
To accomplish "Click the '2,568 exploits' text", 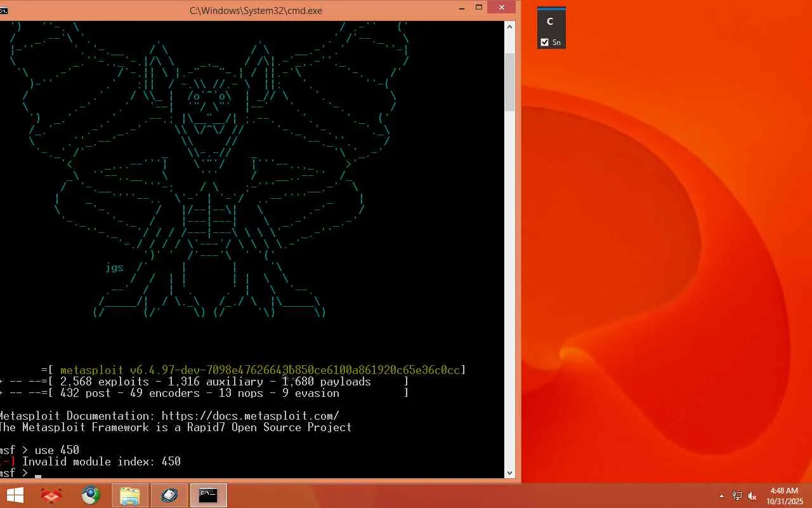I will point(105,382).
